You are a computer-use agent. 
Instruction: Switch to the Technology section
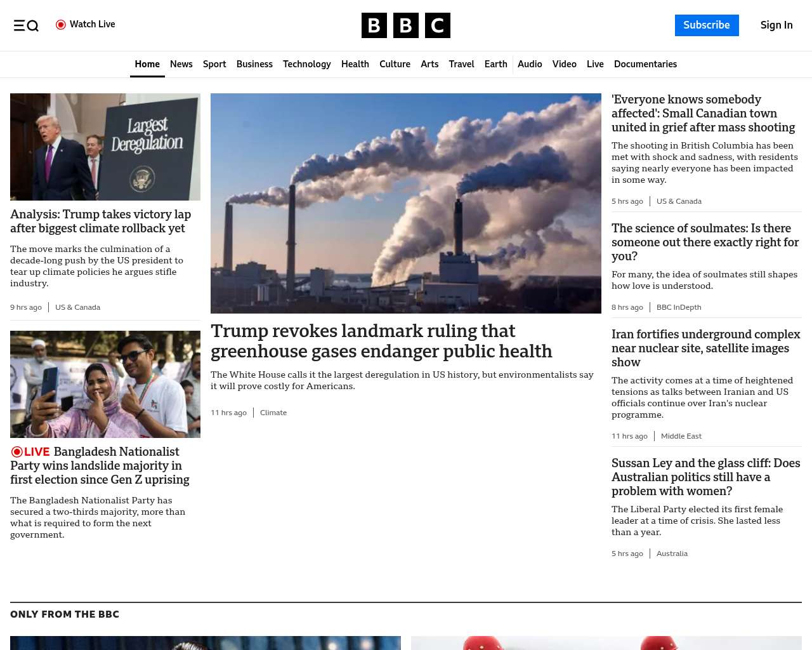pos(307,64)
